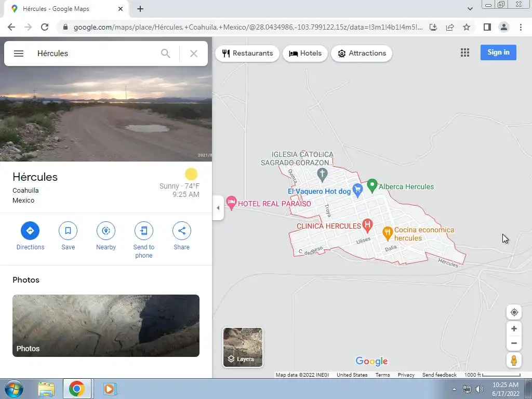Click the 1000 ft scale bar
Viewport: 532px width, 399px height.
click(x=493, y=375)
